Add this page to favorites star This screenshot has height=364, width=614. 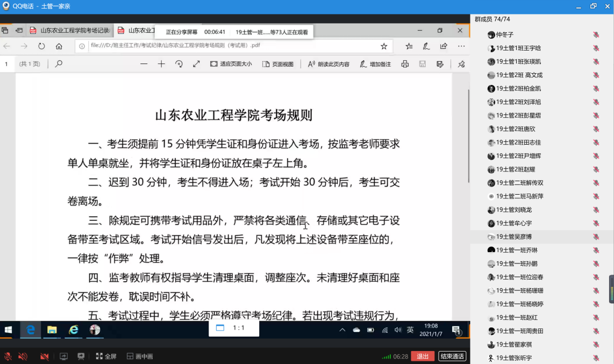pos(384,46)
